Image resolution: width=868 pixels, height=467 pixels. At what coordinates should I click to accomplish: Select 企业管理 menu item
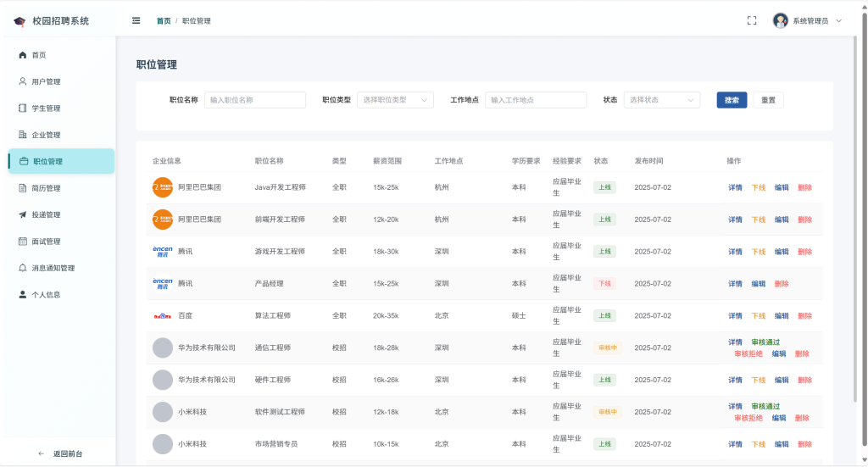61,135
